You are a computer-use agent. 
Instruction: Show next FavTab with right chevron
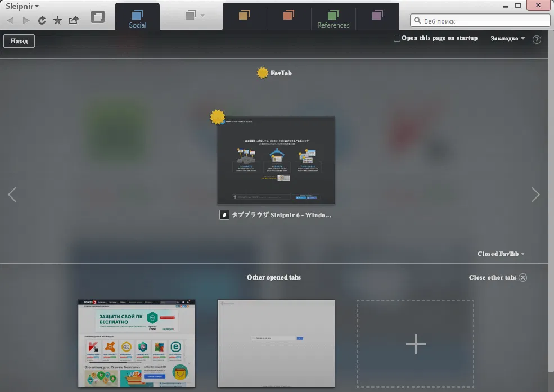click(535, 195)
